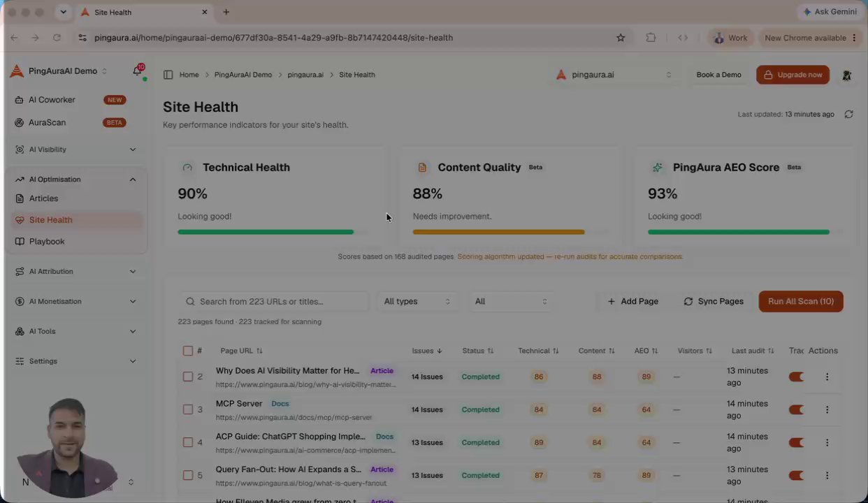The image size is (868, 503).
Task: Click the user avatar icon at top right
Action: point(846,75)
